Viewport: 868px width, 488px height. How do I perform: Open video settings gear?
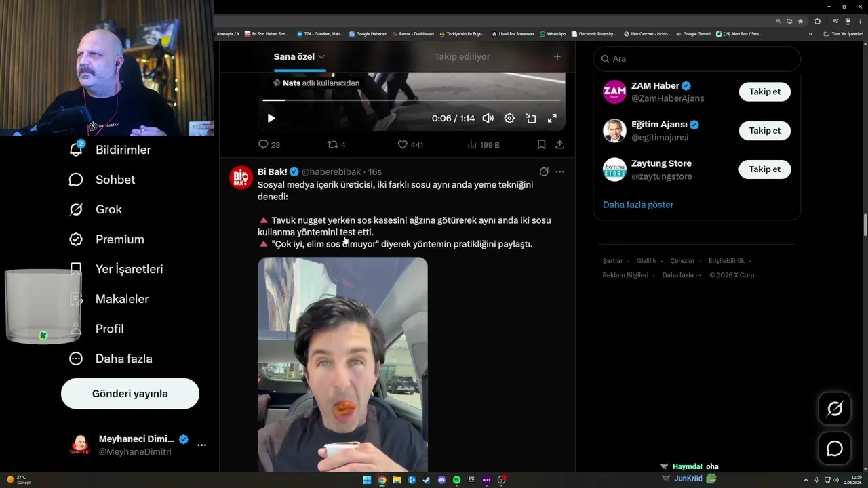509,119
